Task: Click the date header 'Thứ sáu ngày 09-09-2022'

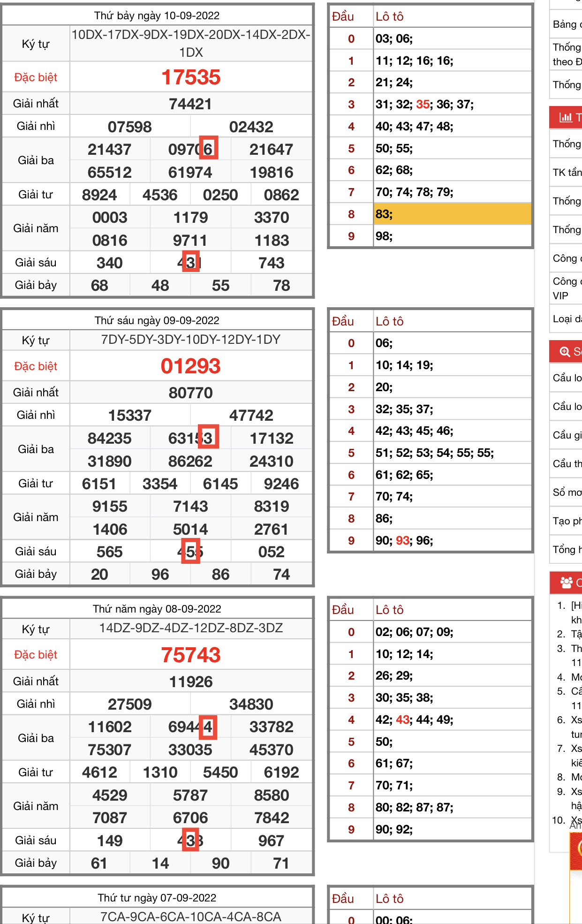Action: (157, 320)
